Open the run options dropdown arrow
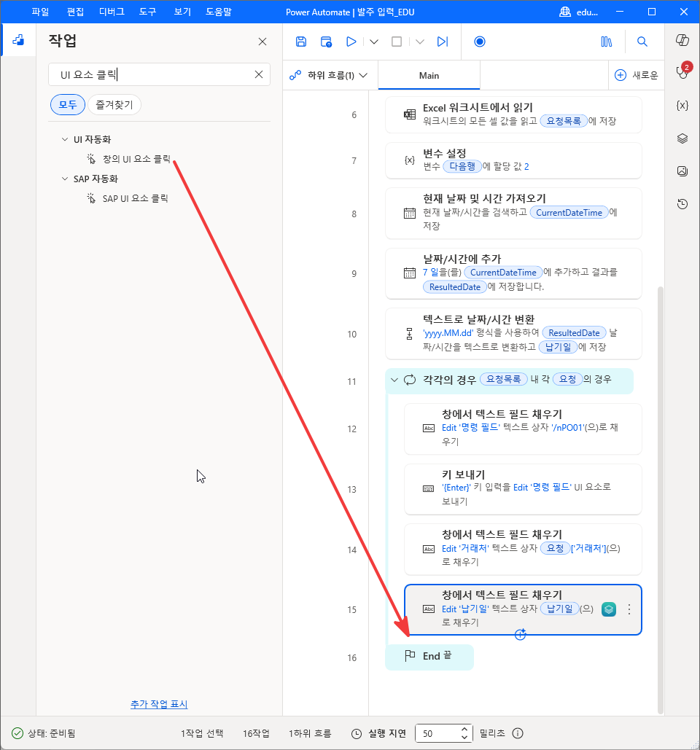The width and height of the screenshot is (700, 750). tap(374, 42)
